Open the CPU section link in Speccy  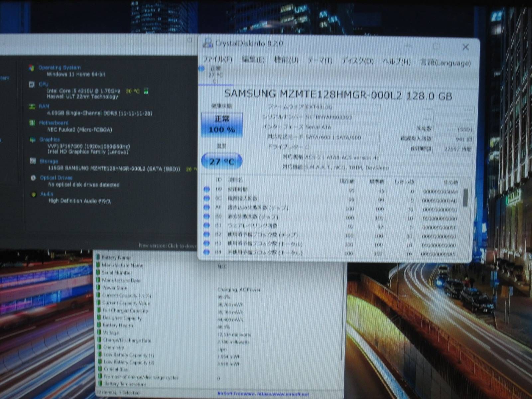point(44,84)
